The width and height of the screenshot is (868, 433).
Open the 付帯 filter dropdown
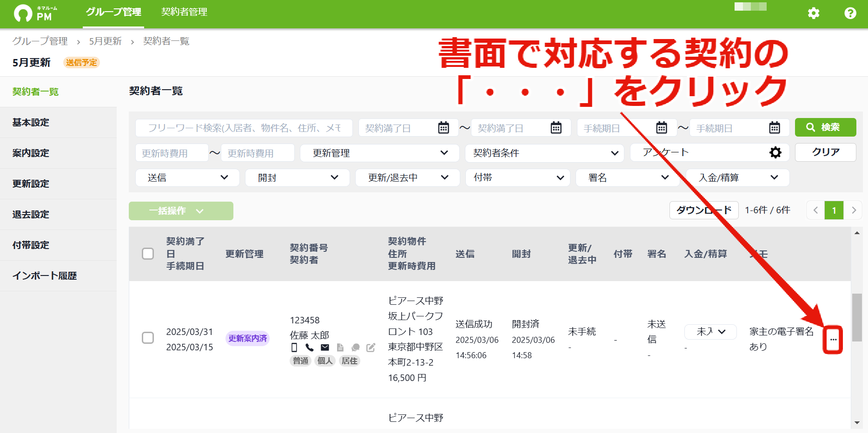coord(518,177)
